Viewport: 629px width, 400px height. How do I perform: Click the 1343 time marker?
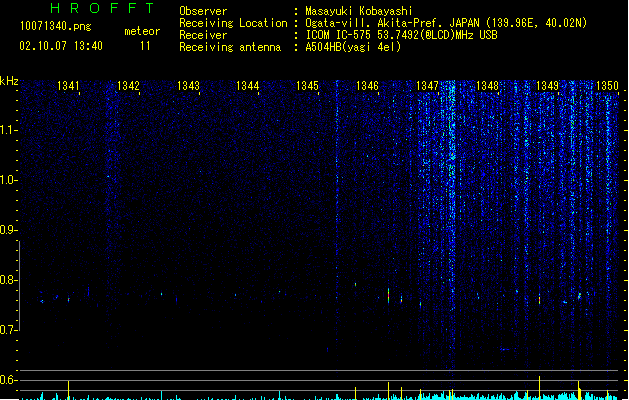(x=188, y=86)
